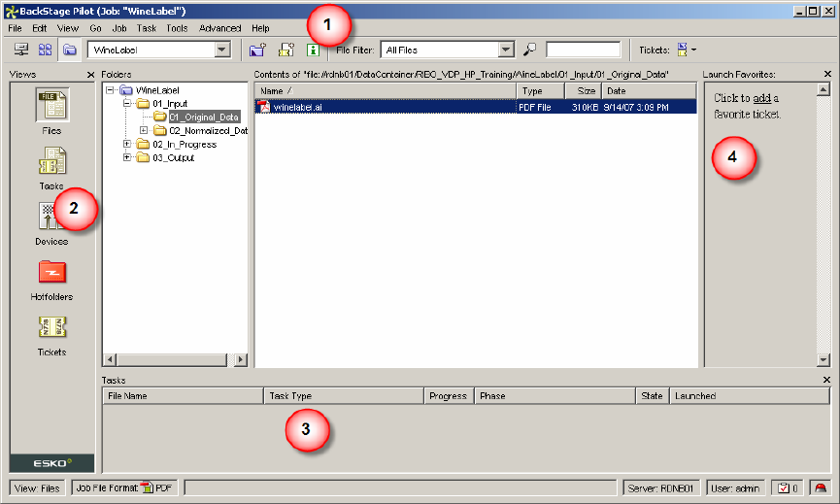Select the 02_In_Progress folder
The width and height of the screenshot is (840, 504).
pyautogui.click(x=185, y=144)
